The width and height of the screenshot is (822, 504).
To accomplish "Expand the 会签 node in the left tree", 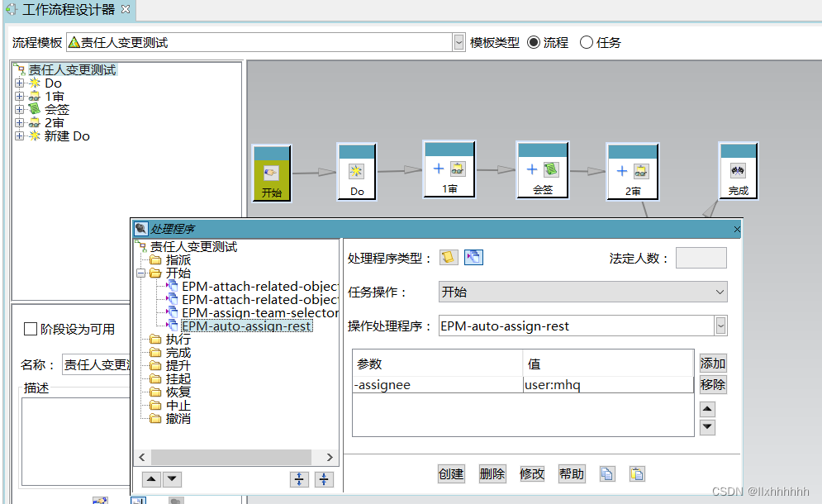I will (x=17, y=109).
